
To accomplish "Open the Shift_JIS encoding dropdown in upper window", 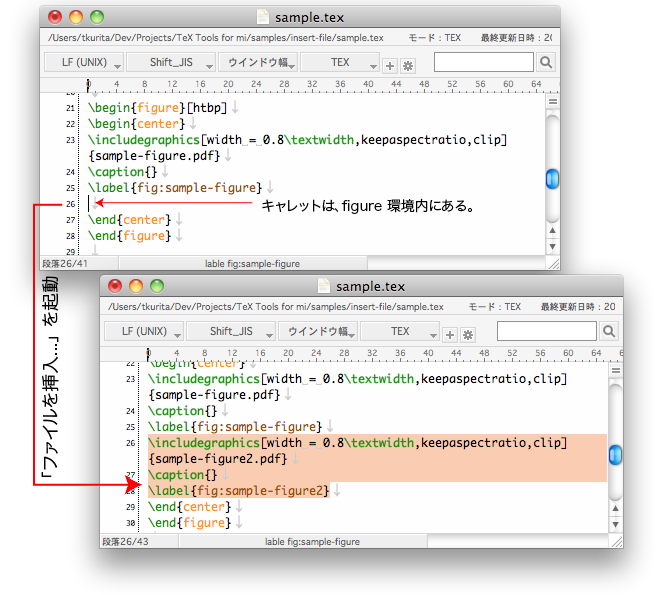I will click(171, 62).
